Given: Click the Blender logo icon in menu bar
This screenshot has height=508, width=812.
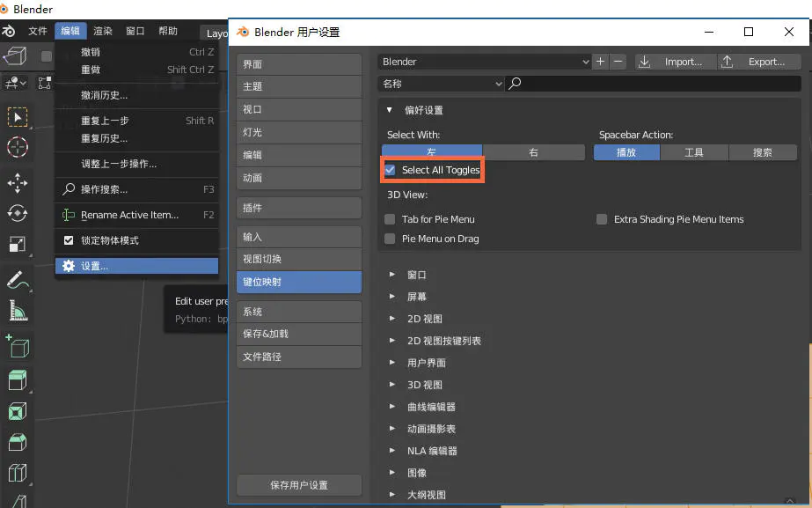Looking at the screenshot, I should pyautogui.click(x=8, y=31).
